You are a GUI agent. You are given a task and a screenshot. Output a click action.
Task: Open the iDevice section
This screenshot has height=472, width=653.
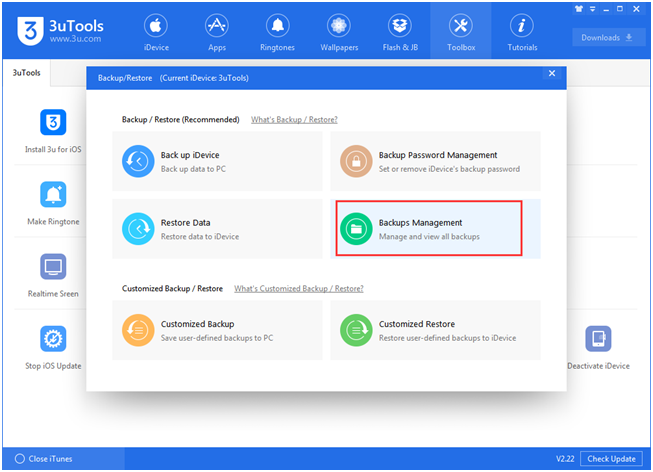tap(156, 33)
